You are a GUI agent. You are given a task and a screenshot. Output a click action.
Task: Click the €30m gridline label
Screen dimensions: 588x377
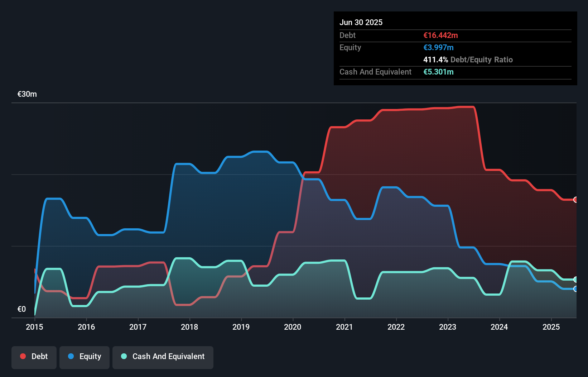26,94
